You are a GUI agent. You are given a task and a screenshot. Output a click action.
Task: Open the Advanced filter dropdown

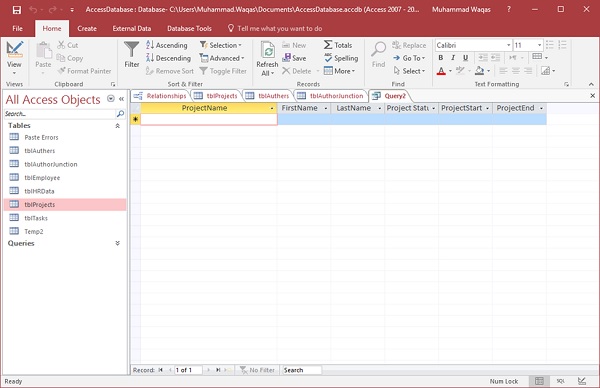point(222,58)
